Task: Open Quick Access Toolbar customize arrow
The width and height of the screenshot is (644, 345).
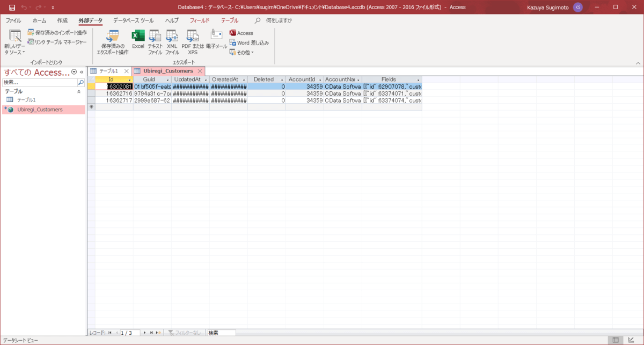Action: click(53, 8)
